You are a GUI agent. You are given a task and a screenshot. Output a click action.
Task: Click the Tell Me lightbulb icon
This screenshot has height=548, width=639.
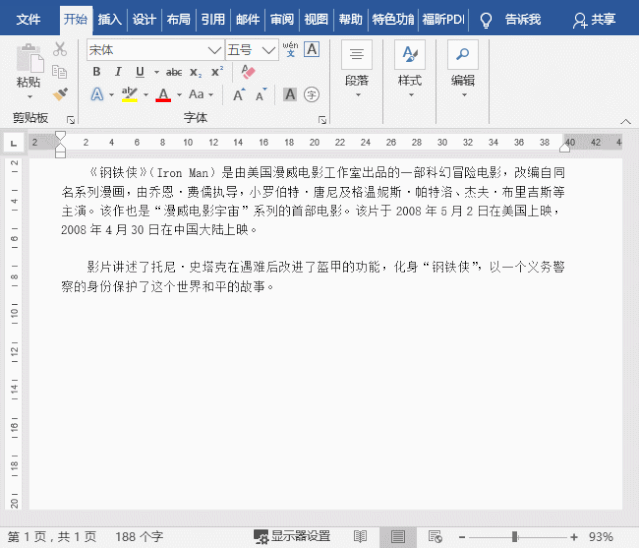pyautogui.click(x=486, y=20)
